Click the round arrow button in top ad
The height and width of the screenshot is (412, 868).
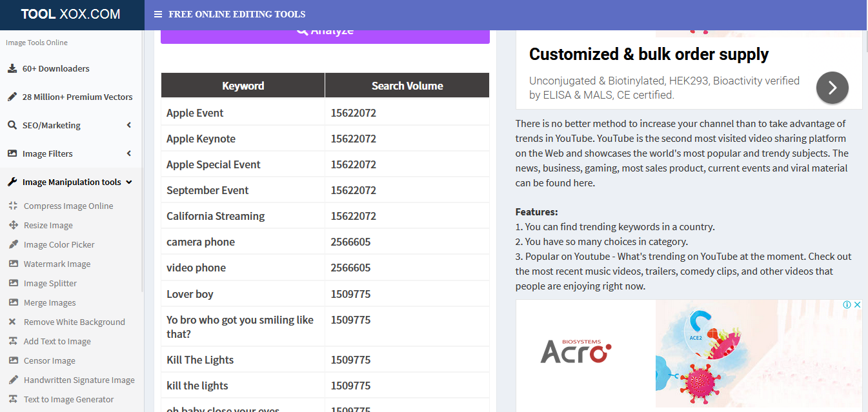click(833, 88)
